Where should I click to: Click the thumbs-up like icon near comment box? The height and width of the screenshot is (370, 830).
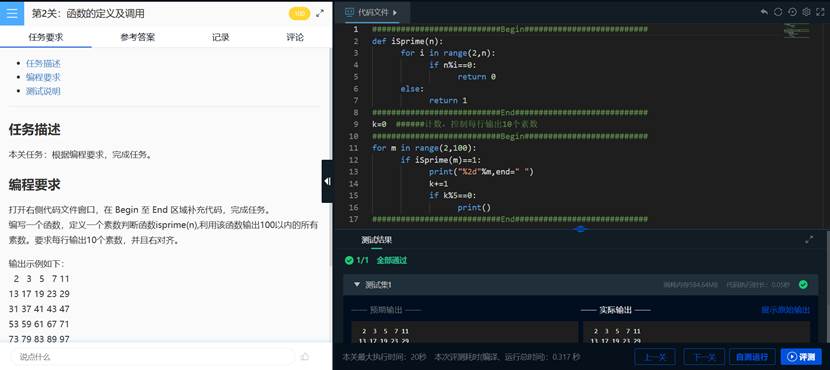point(305,357)
